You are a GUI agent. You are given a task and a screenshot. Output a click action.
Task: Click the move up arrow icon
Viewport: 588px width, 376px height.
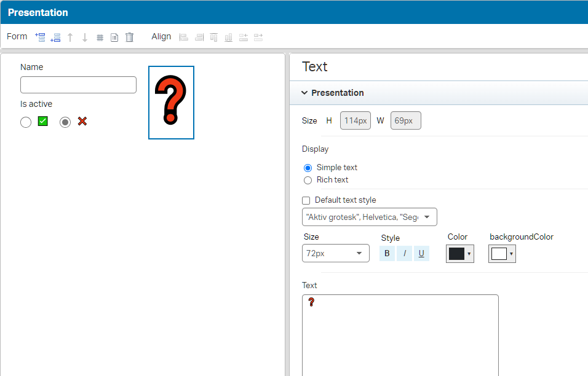pyautogui.click(x=70, y=37)
